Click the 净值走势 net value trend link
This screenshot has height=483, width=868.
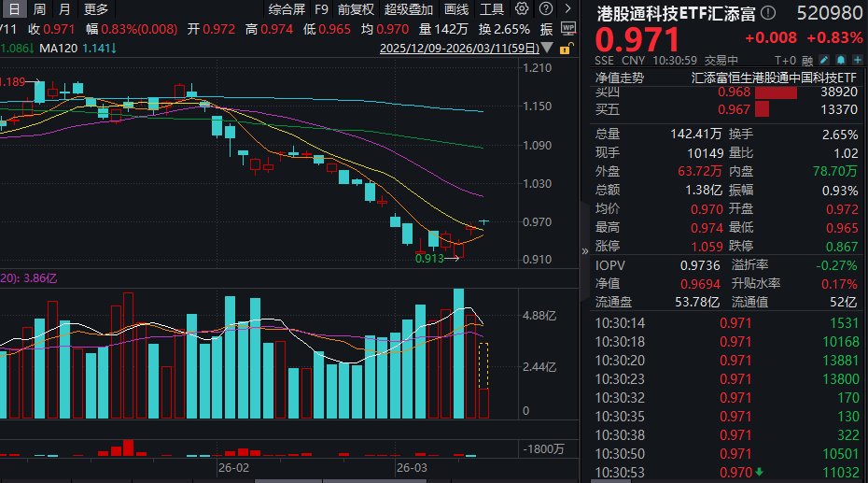pyautogui.click(x=620, y=78)
